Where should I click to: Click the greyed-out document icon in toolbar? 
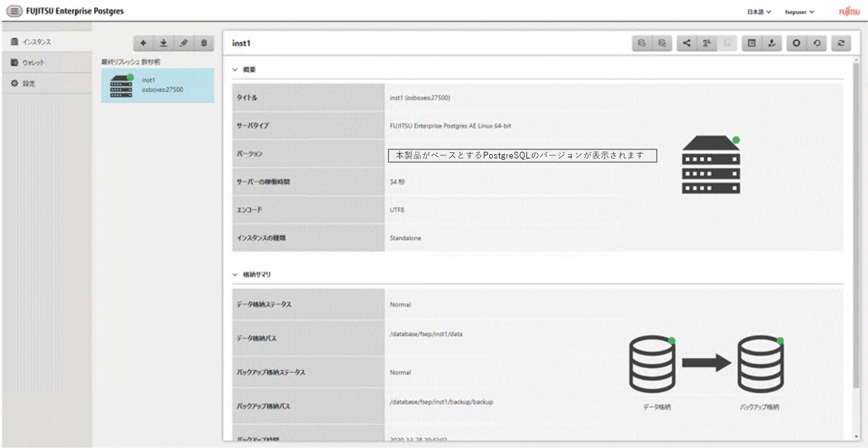[727, 43]
